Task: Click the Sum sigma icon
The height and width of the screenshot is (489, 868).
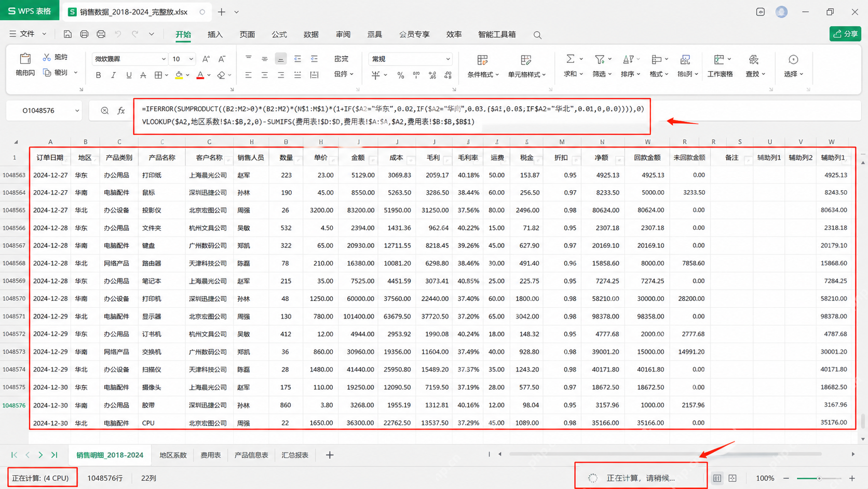Action: click(x=570, y=59)
